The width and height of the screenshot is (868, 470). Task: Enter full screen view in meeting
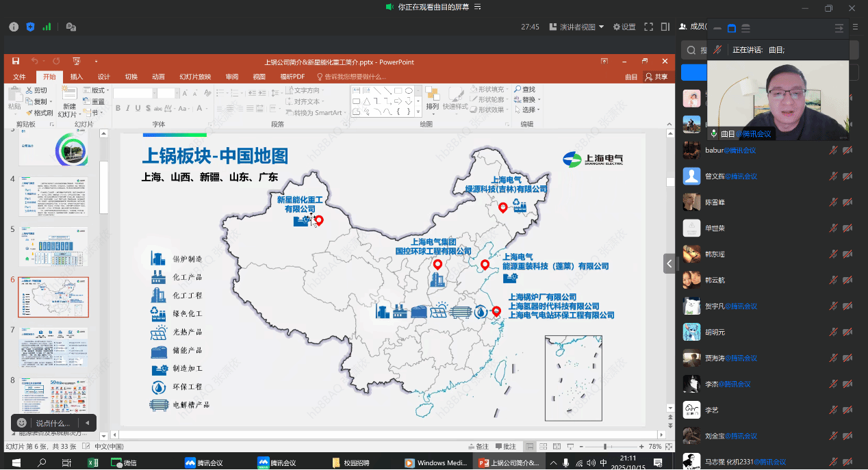click(x=648, y=27)
